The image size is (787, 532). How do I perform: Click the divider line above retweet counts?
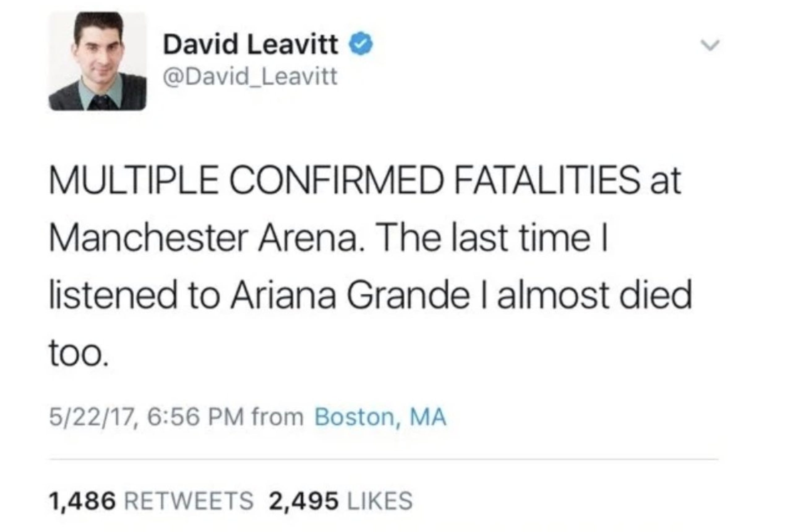coord(384,460)
